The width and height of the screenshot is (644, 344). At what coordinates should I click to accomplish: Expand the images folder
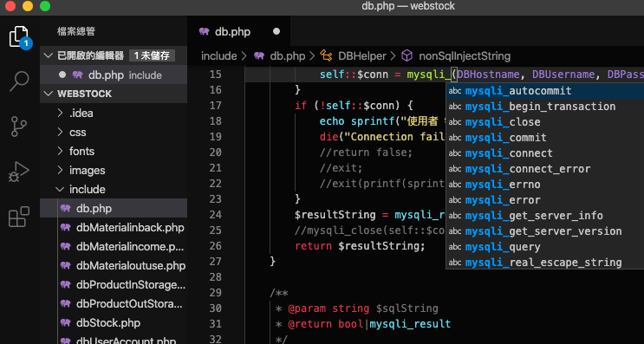click(x=61, y=170)
